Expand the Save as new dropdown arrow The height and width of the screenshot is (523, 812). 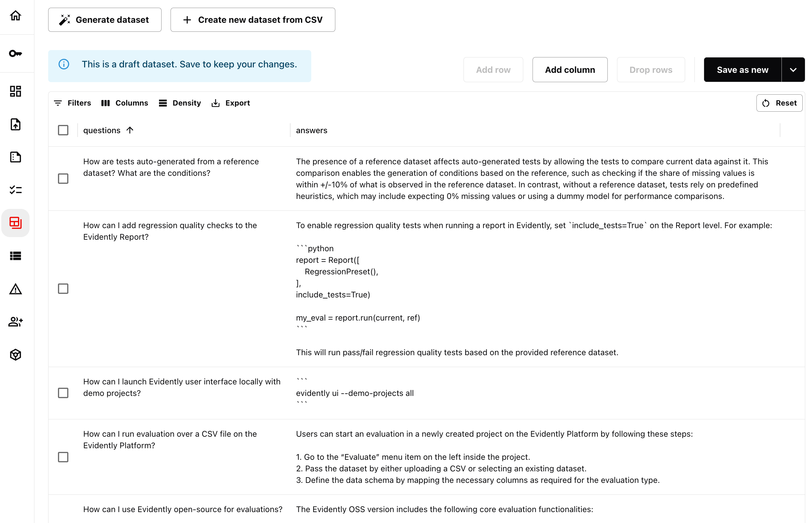tap(793, 70)
